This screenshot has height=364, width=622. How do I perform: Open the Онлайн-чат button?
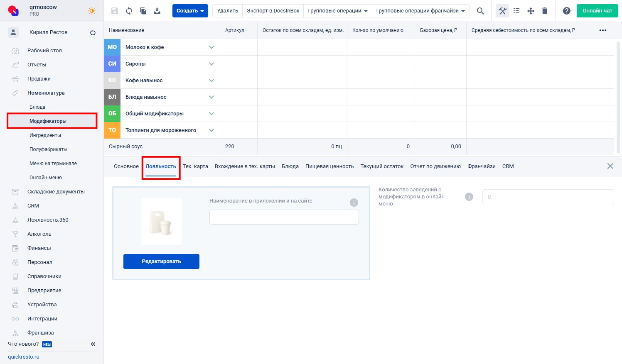coord(597,11)
